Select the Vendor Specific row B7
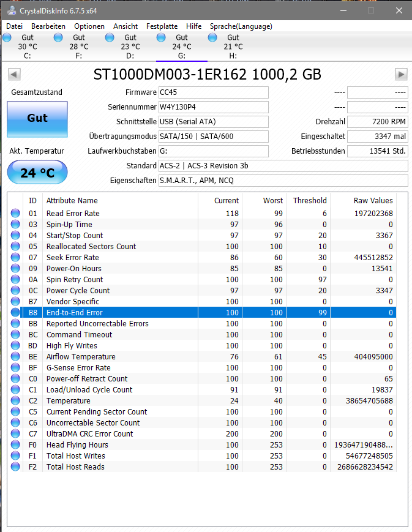The height and width of the screenshot is (532, 412). pos(201,301)
